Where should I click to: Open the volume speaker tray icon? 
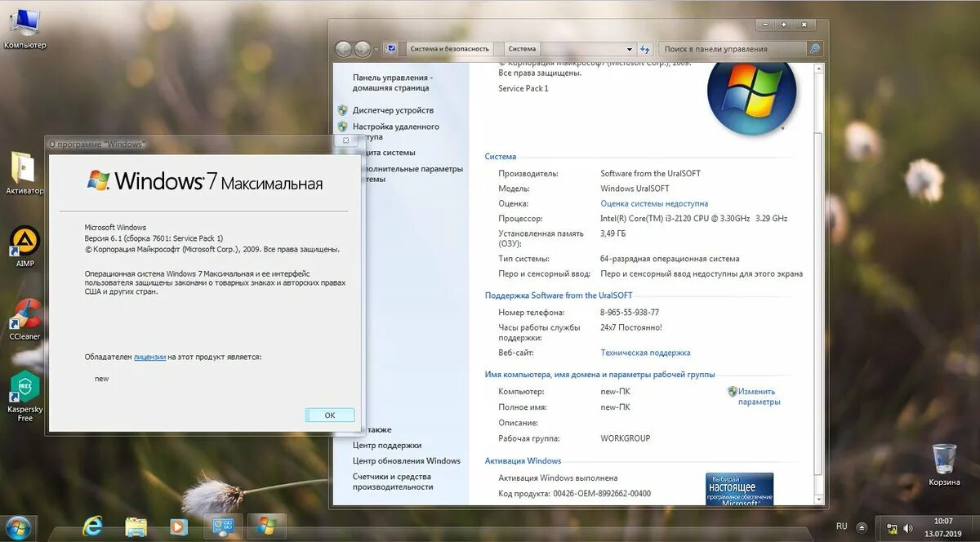coord(907,528)
